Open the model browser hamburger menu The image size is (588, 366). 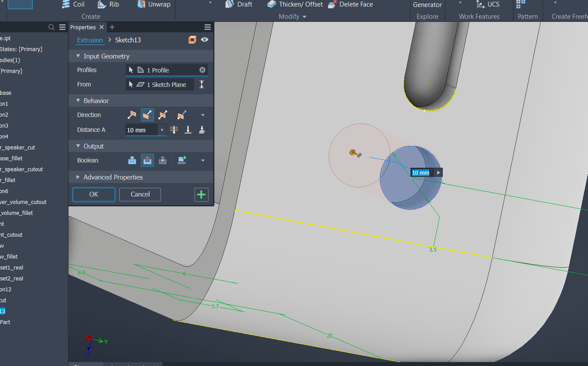tap(62, 27)
